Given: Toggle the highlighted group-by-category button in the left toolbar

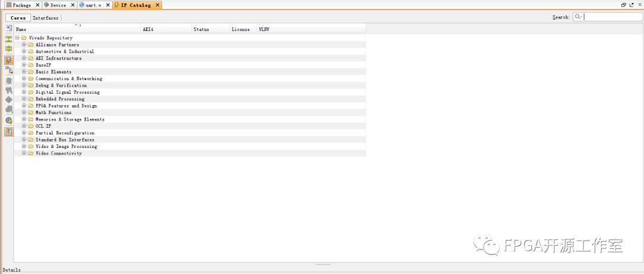Looking at the screenshot, I should 9,60.
